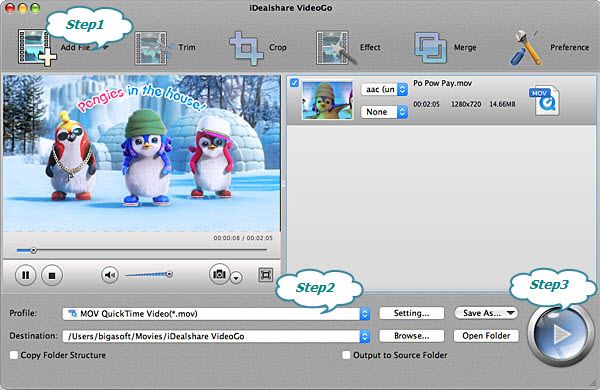Click the MOV QuickTime format icon
Screen dimensions: 600x390
pyautogui.click(x=545, y=100)
